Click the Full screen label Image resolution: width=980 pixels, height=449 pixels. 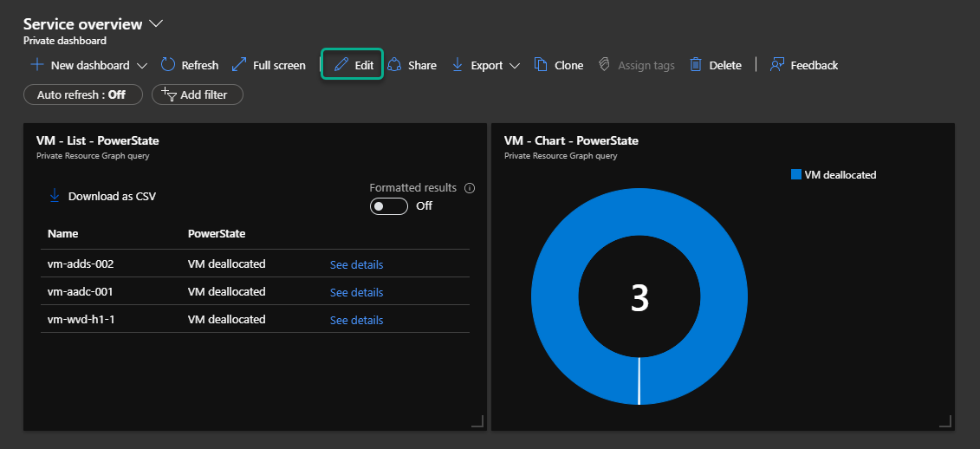tap(279, 66)
